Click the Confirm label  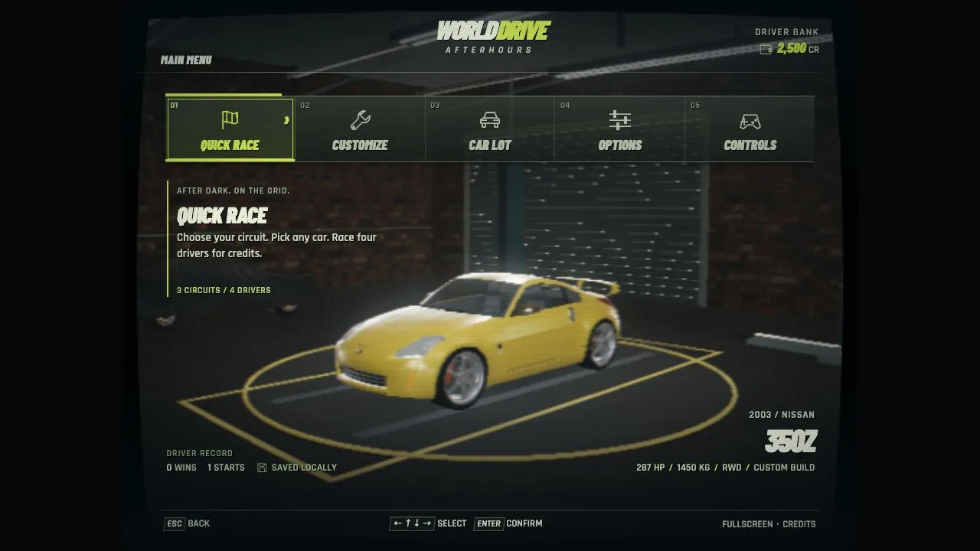point(524,523)
